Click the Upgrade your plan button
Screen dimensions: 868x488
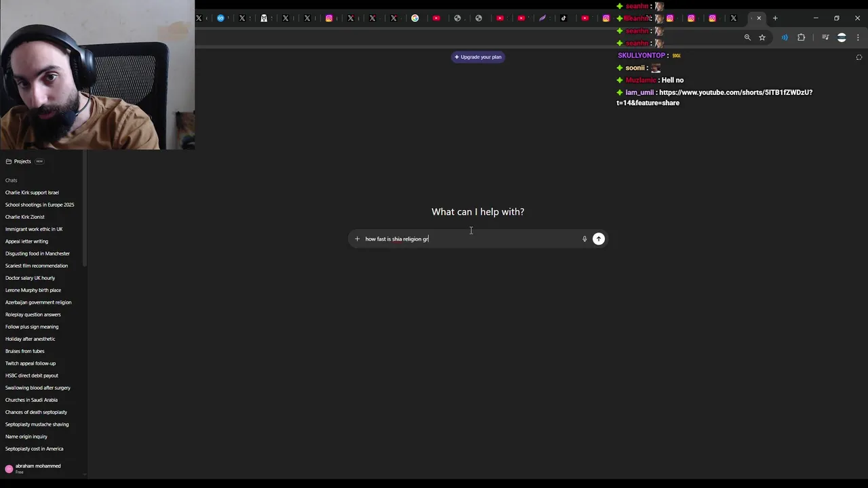click(x=478, y=57)
